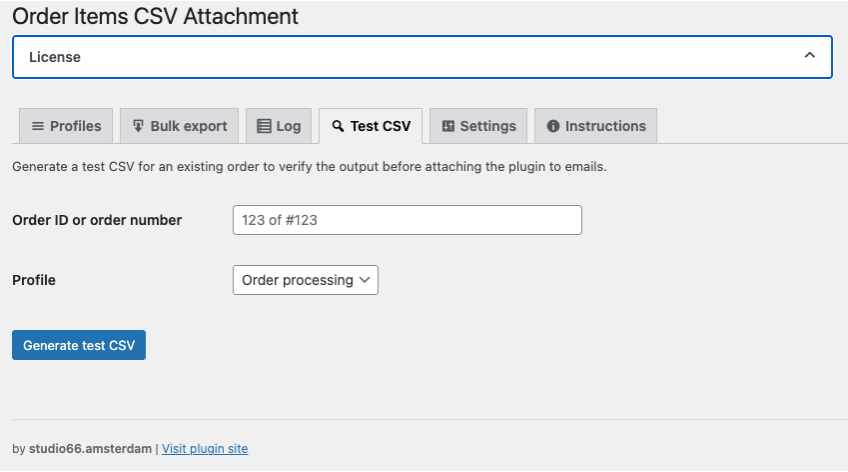Click the magnifier icon on Test CSV tab
The height and width of the screenshot is (472, 848).
[338, 126]
